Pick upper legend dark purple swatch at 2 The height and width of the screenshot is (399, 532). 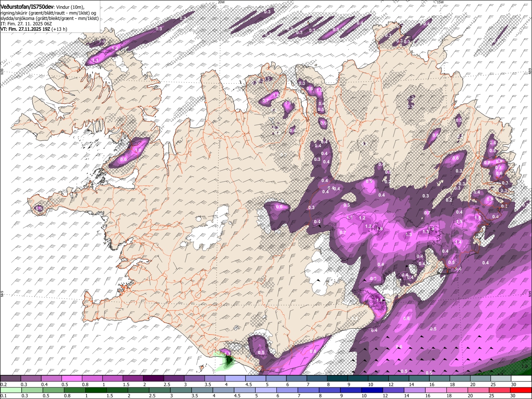[x=153, y=379]
